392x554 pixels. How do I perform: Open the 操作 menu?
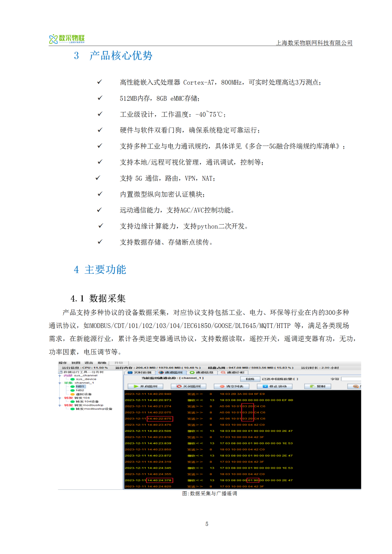coord(63,363)
